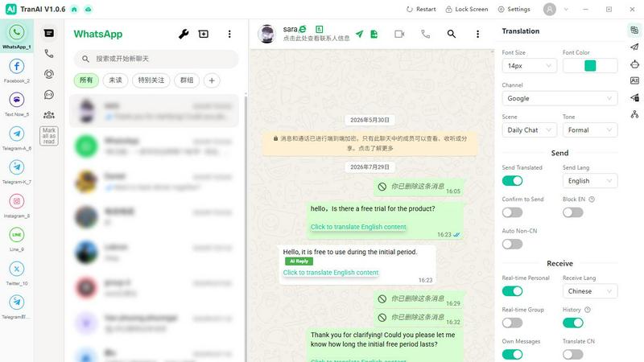The width and height of the screenshot is (644, 362).
Task: Turn off the History switch
Action: point(573,323)
